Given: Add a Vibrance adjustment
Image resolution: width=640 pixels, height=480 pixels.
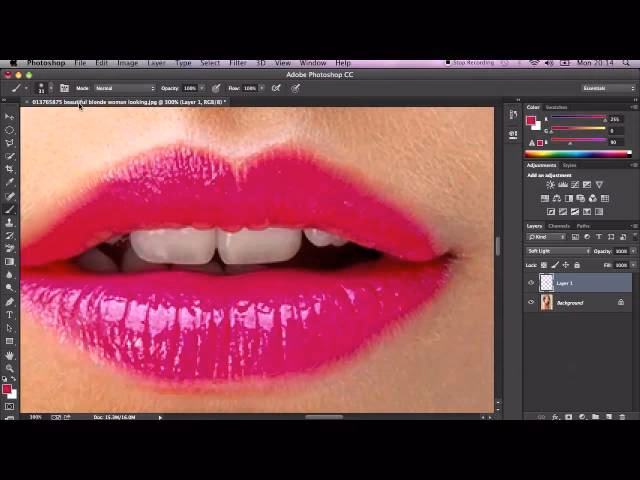Looking at the screenshot, I should coord(599,185).
